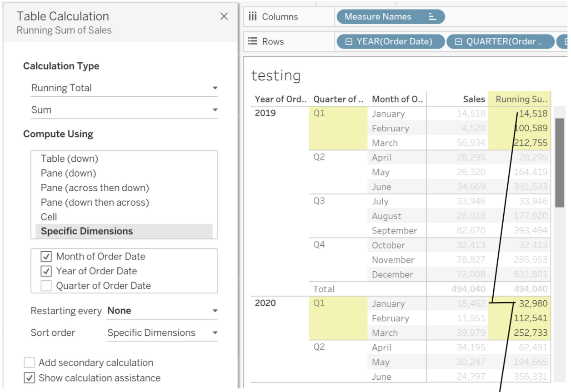Image resolution: width=571 pixels, height=392 pixels.
Task: Close the Table Calculation dialog
Action: coord(224,16)
